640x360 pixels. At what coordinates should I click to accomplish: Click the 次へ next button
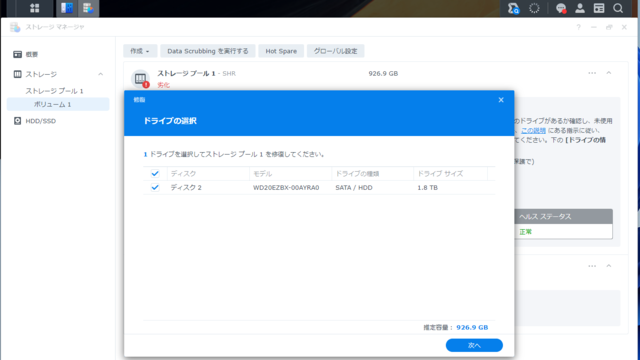click(x=474, y=345)
